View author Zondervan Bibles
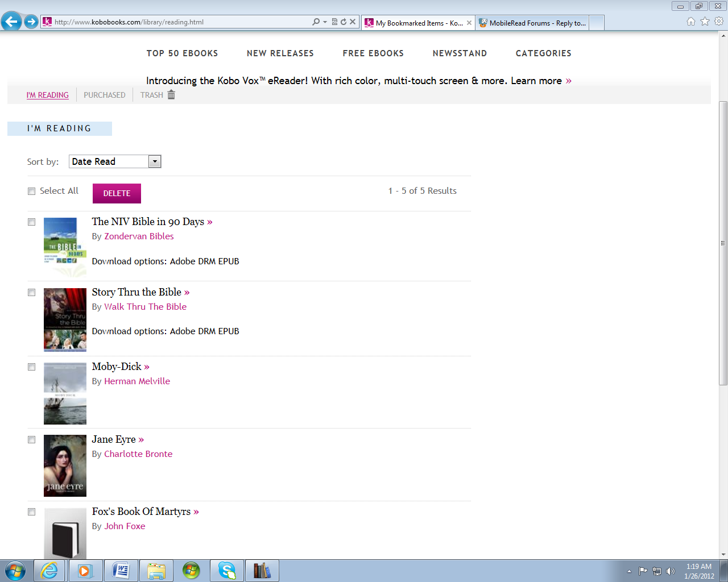This screenshot has width=728, height=582. pyautogui.click(x=139, y=236)
